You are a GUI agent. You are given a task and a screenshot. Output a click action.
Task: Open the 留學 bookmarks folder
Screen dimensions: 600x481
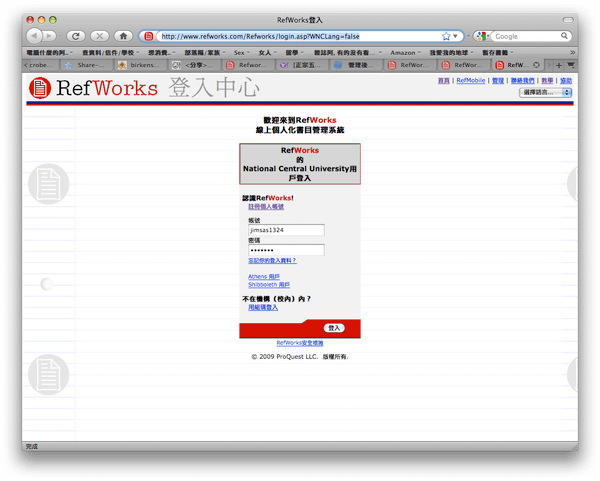click(295, 53)
